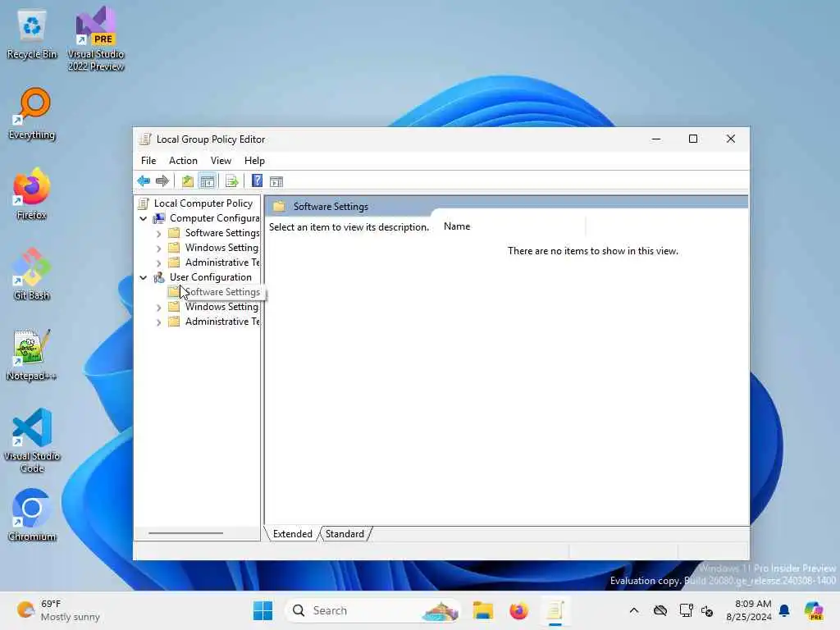Open Firefox from the taskbar
Screen dimensions: 840x630
tap(518, 610)
